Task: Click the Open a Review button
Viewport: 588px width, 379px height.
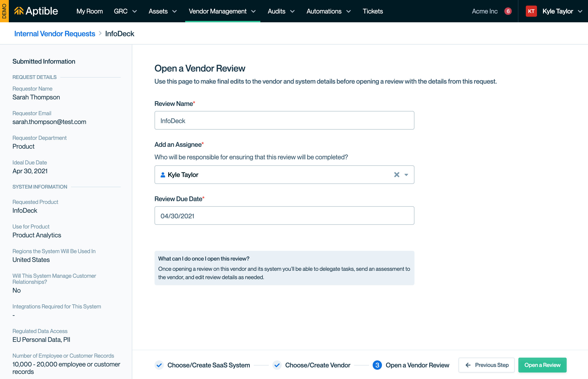Action: coord(542,365)
